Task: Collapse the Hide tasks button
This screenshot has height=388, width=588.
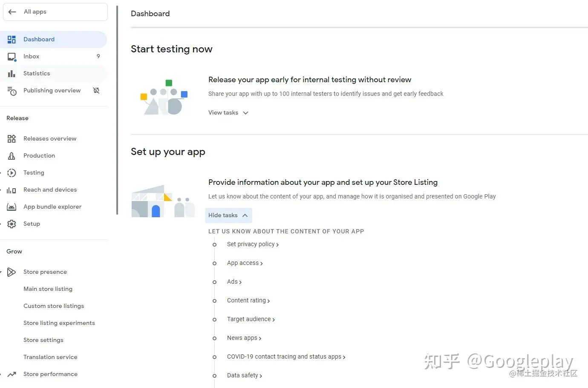Action: [228, 216]
